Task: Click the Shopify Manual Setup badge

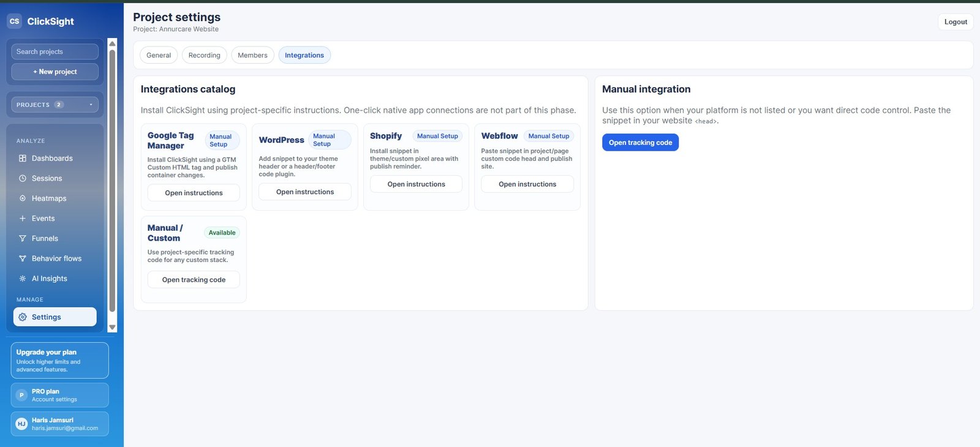Action: [x=437, y=136]
